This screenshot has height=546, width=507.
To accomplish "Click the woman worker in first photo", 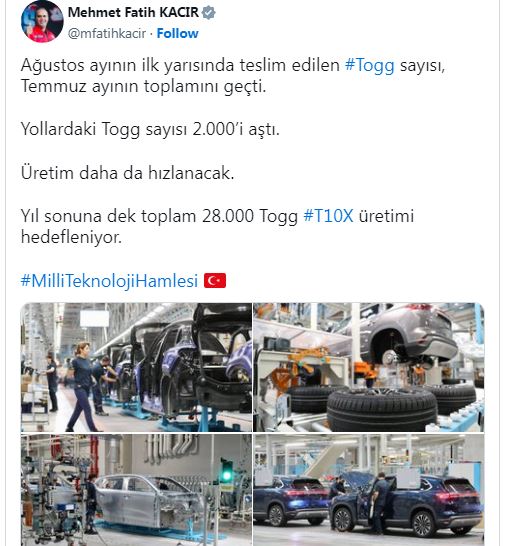I will click(x=83, y=387).
